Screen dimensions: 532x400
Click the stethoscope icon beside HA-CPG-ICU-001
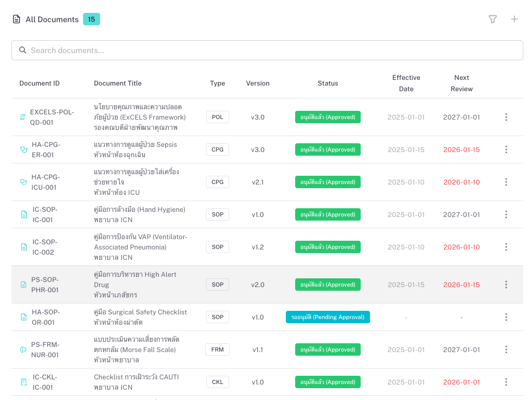coord(23,182)
